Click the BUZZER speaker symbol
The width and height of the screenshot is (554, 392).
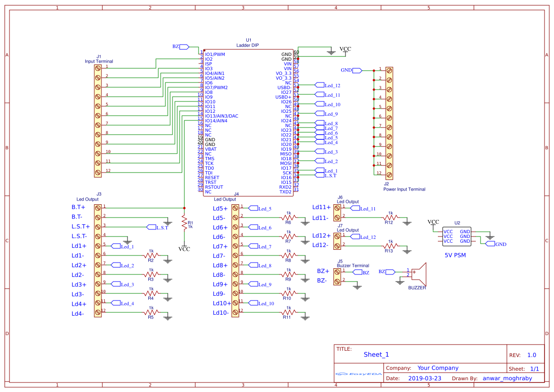tap(418, 273)
